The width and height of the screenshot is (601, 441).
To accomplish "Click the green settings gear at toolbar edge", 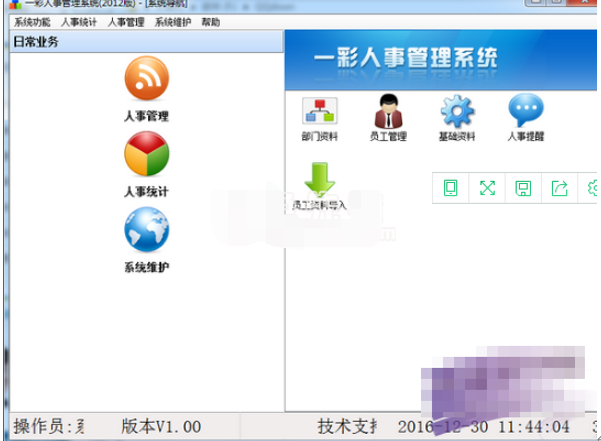I will (x=592, y=188).
